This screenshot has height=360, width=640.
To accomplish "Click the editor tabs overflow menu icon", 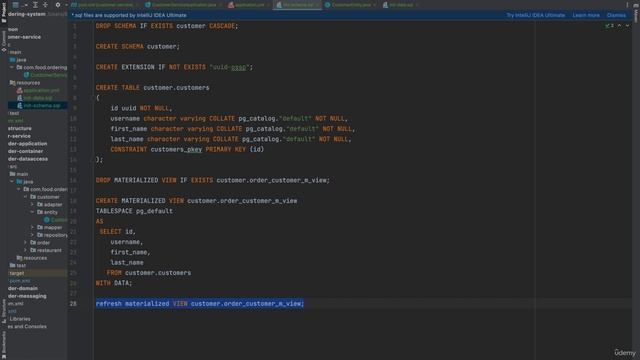I will 627,5.
